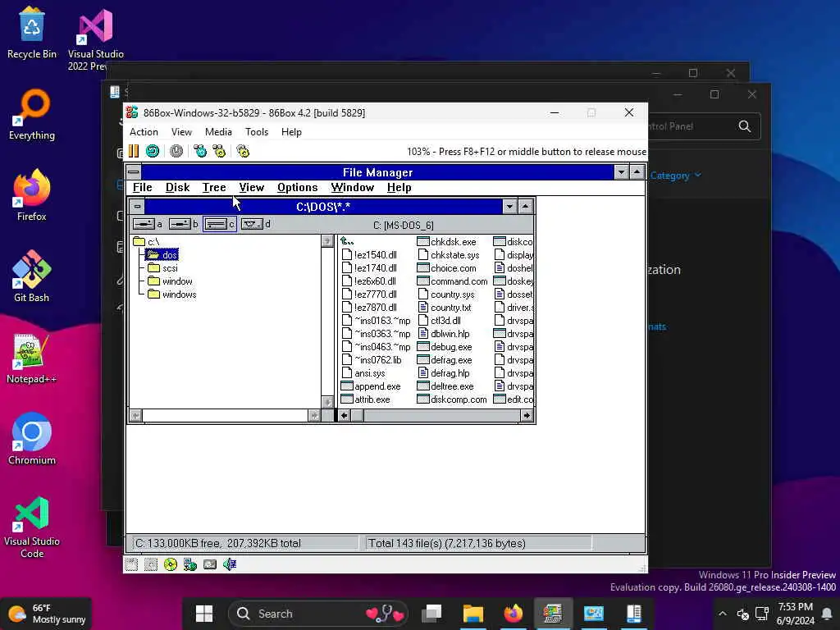Open C:\DOS\*.* window control menu box
The height and width of the screenshot is (630, 840).
pyautogui.click(x=137, y=206)
